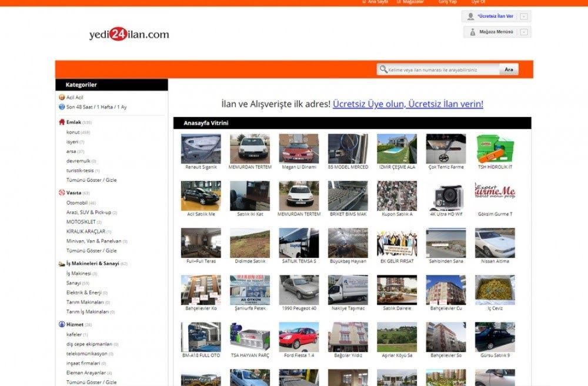Click the Ücretsiz İlan Ver button
This screenshot has width=588, height=386.
click(496, 16)
